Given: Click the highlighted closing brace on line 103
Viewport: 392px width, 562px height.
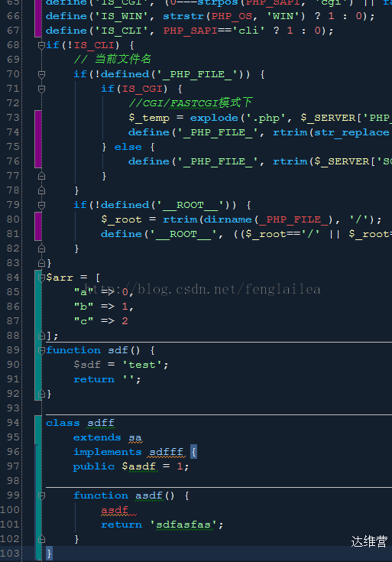Looking at the screenshot, I should tap(49, 554).
